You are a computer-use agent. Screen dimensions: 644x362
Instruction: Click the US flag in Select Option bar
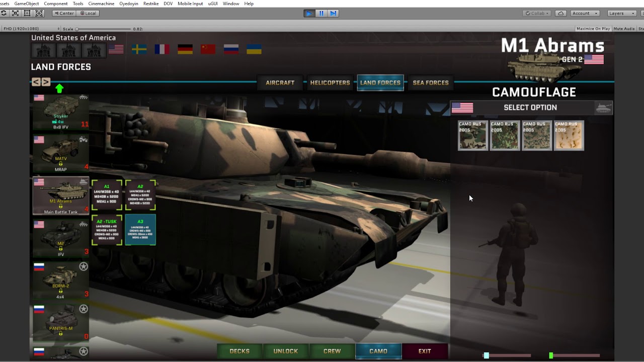tap(462, 108)
